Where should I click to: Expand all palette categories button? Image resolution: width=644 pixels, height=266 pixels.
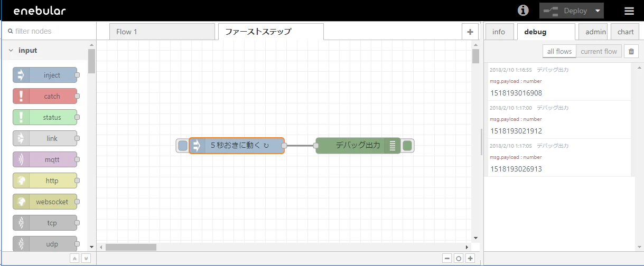[86, 259]
